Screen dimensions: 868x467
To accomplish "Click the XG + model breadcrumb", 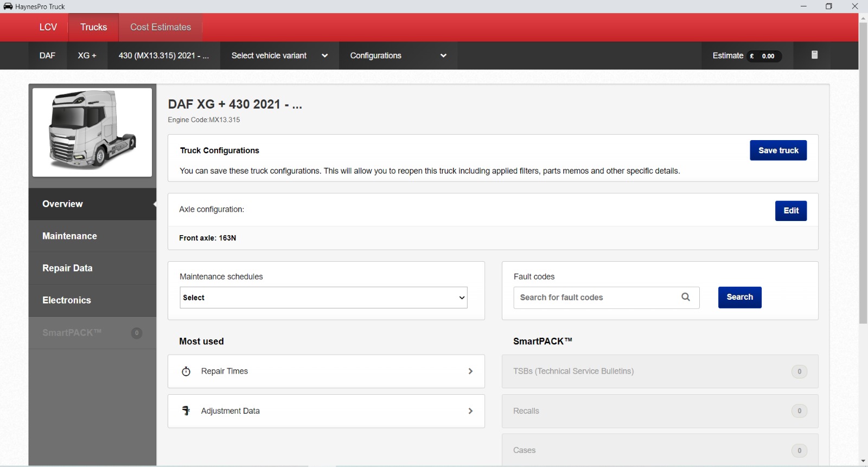I will click(x=87, y=55).
